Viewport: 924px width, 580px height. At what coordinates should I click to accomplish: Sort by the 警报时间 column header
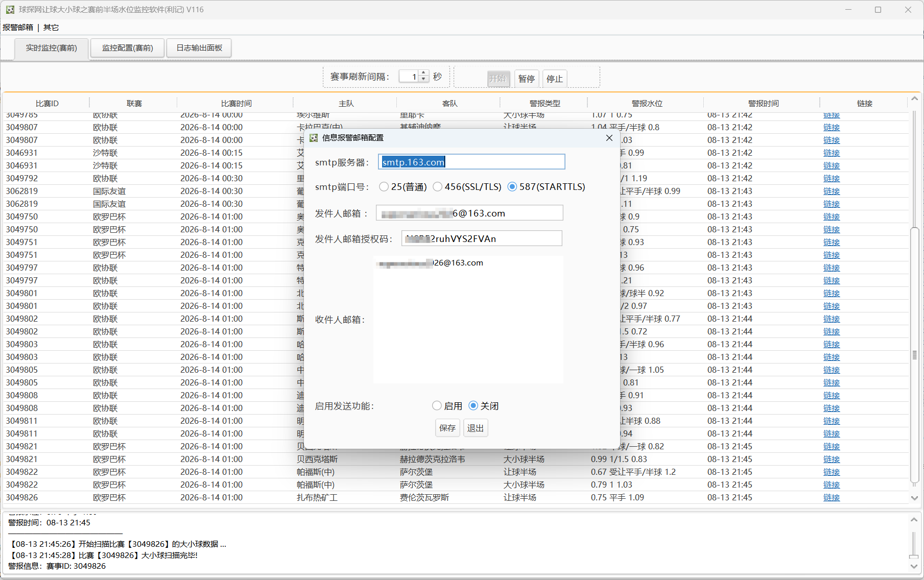point(763,104)
